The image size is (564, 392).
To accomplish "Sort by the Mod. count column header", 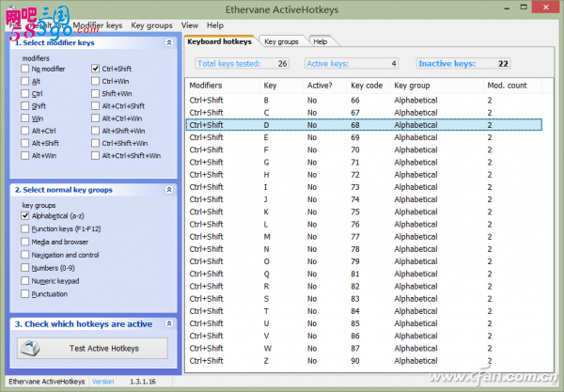I will point(512,86).
